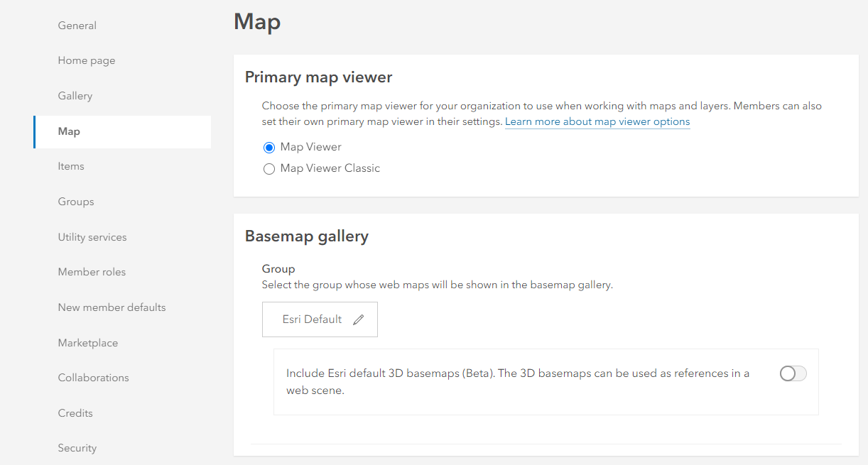Enable Esri default 3D basemaps toggle

793,373
